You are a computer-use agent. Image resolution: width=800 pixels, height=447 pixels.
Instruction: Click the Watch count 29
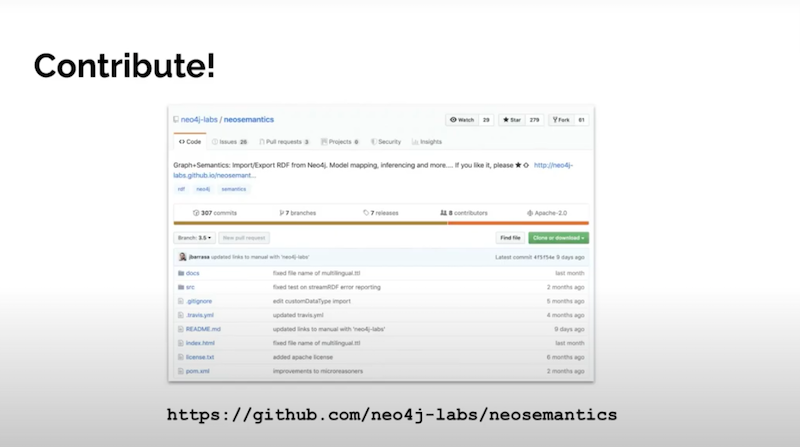[486, 120]
